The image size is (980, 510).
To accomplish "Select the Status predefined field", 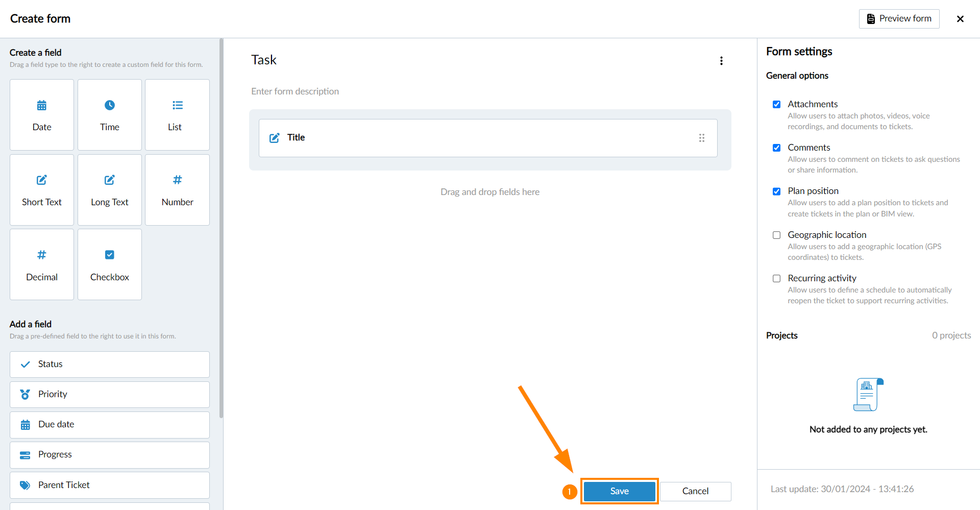I will tap(109, 365).
